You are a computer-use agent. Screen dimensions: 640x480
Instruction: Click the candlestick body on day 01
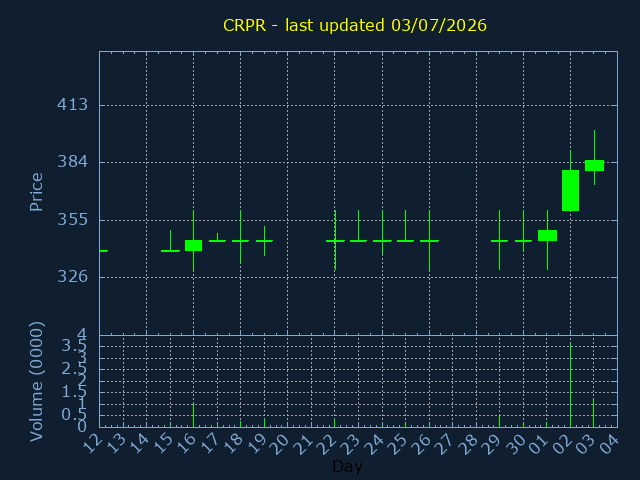547,236
